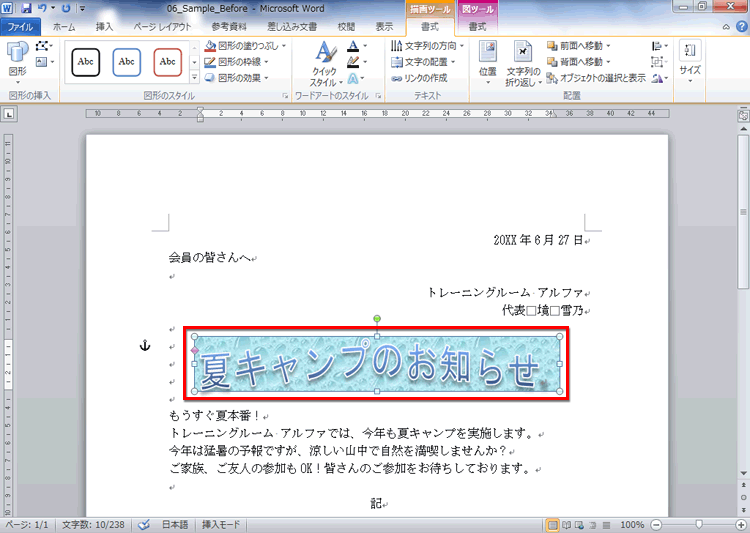Click the 夏キャンプのお知らせ WordArt

point(377,364)
